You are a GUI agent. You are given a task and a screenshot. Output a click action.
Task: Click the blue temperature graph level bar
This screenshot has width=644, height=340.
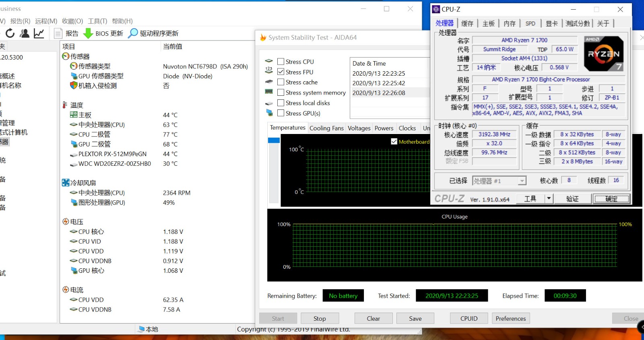(274, 140)
